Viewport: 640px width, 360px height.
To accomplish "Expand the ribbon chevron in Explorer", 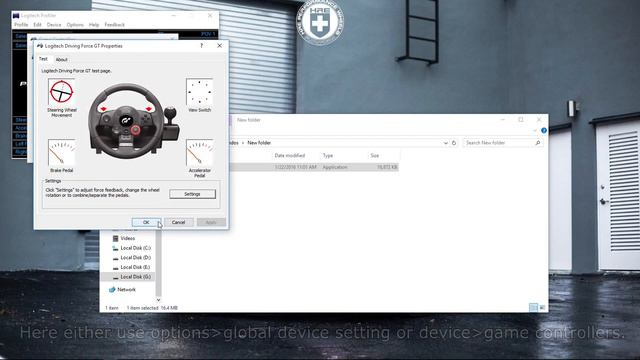I will (535, 131).
